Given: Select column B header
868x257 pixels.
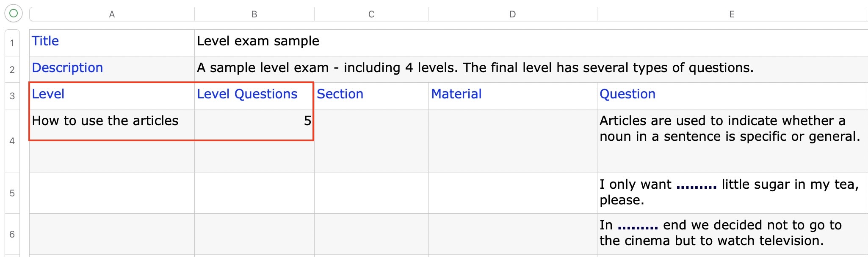Looking at the screenshot, I should click(254, 14).
